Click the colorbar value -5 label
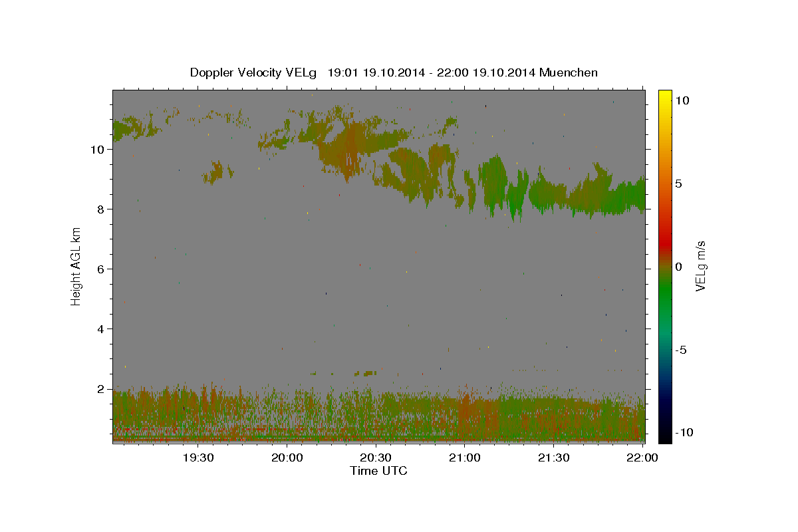798x532 pixels. [x=682, y=349]
